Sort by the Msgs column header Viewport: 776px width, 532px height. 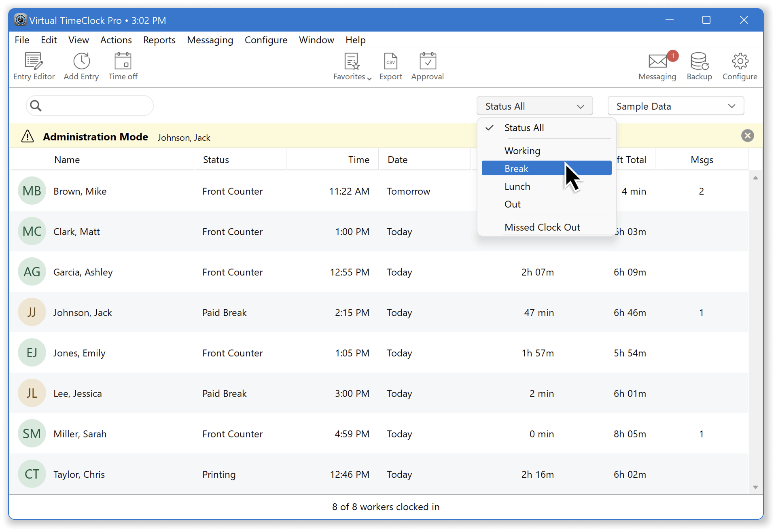pyautogui.click(x=702, y=160)
